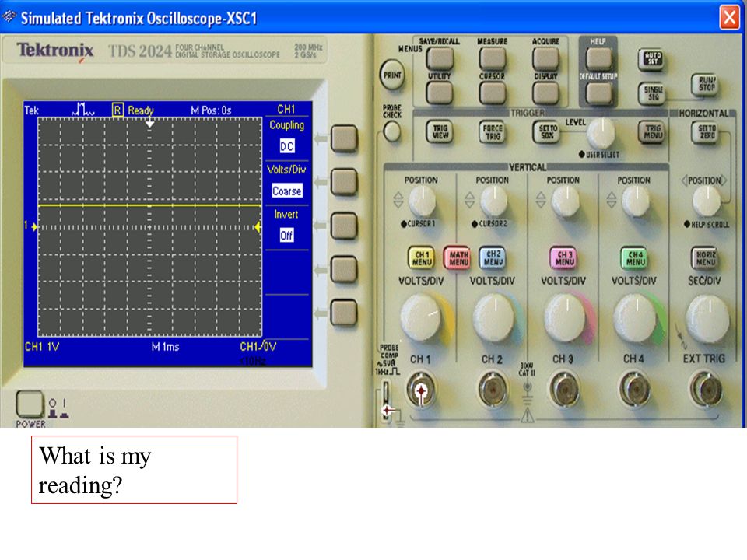
Task: Open the UTILITY menu button
Action: tap(440, 93)
